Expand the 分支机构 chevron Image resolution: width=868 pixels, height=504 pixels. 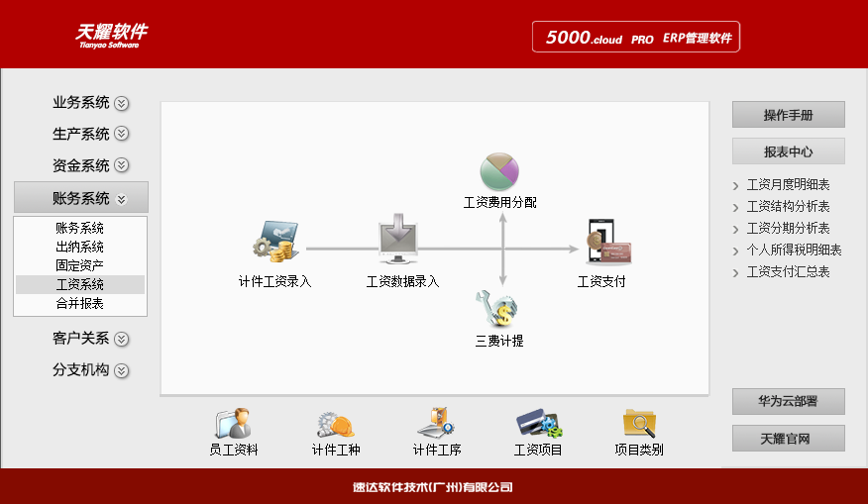[x=121, y=370]
